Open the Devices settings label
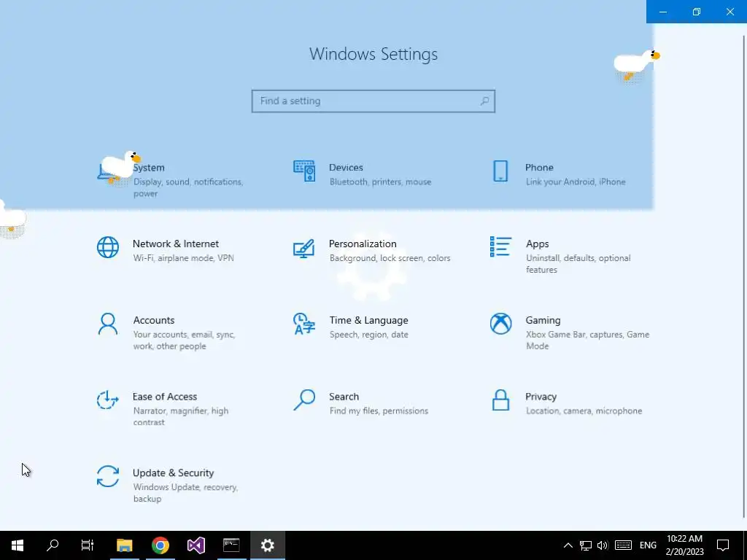The image size is (747, 560). [x=346, y=168]
